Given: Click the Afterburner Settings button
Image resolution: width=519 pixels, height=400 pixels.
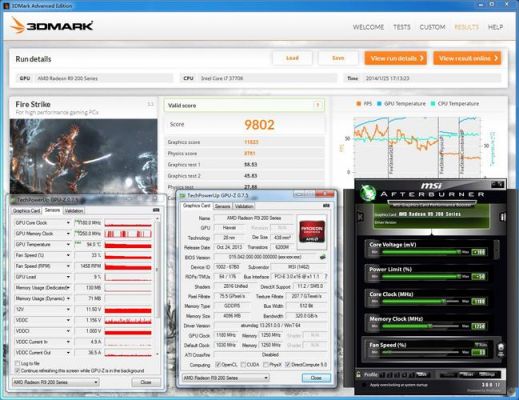Looking at the screenshot, I should 488,374.
